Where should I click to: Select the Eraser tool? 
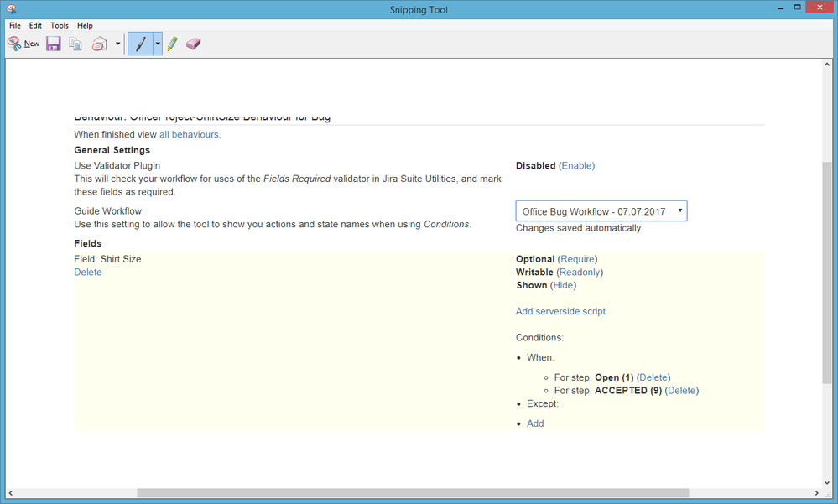(x=194, y=44)
